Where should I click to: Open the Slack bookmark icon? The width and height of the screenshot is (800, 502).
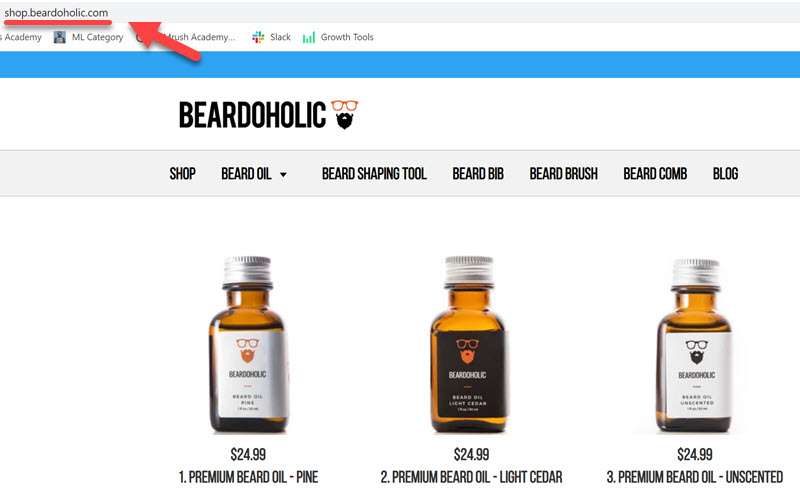pyautogui.click(x=258, y=37)
